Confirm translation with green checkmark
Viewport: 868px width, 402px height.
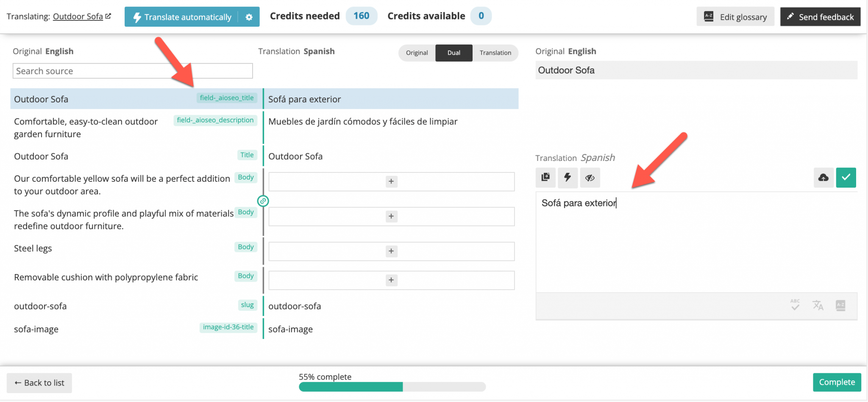[x=846, y=177]
